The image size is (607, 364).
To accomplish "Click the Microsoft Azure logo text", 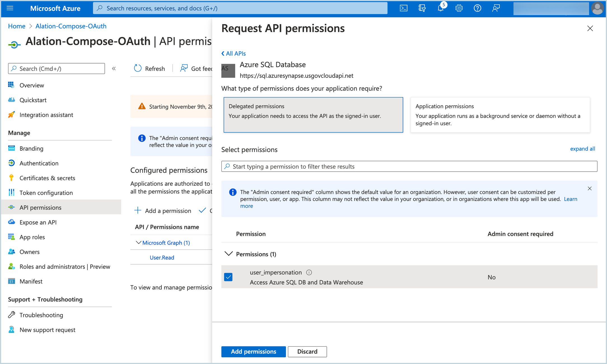I will pos(55,8).
